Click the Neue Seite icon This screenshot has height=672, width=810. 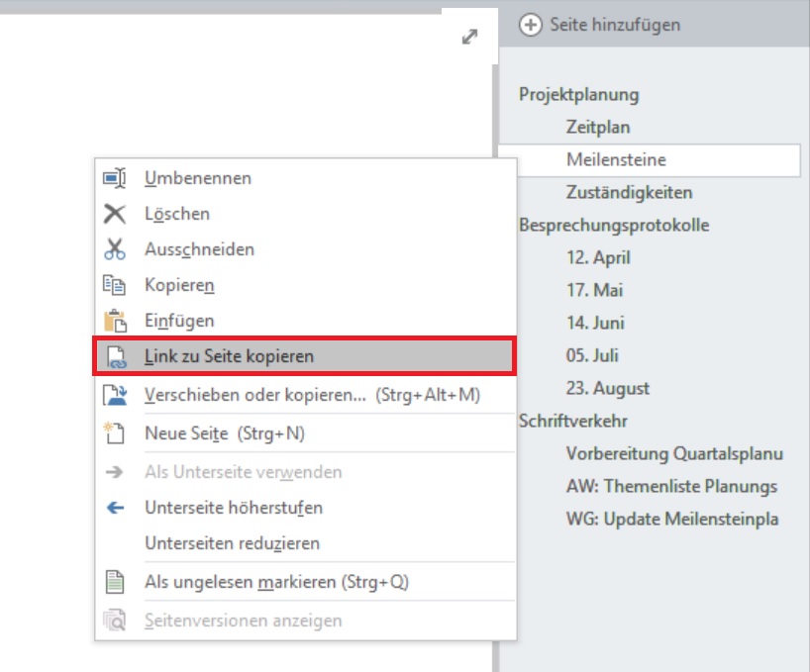click(115, 433)
